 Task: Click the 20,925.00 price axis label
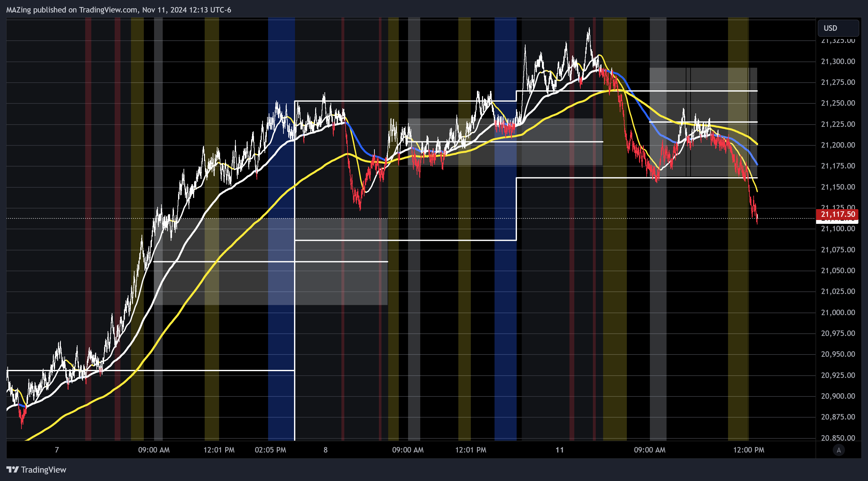click(x=838, y=375)
